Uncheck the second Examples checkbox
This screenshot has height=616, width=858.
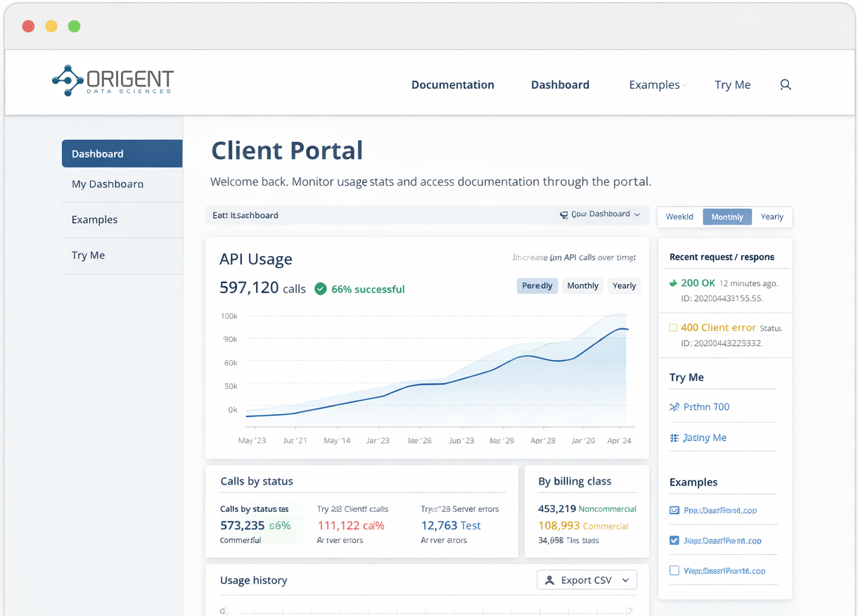point(673,540)
